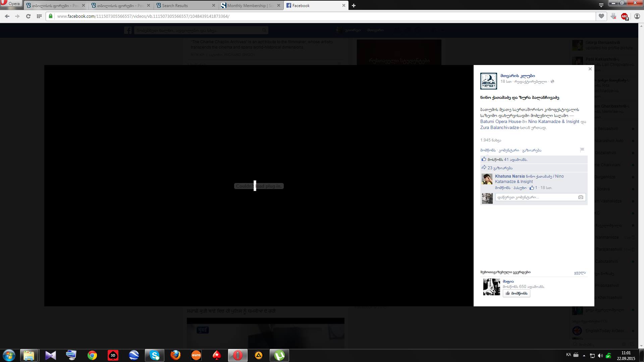Attach photo using comment camera icon
This screenshot has height=362, width=644.
click(x=581, y=197)
